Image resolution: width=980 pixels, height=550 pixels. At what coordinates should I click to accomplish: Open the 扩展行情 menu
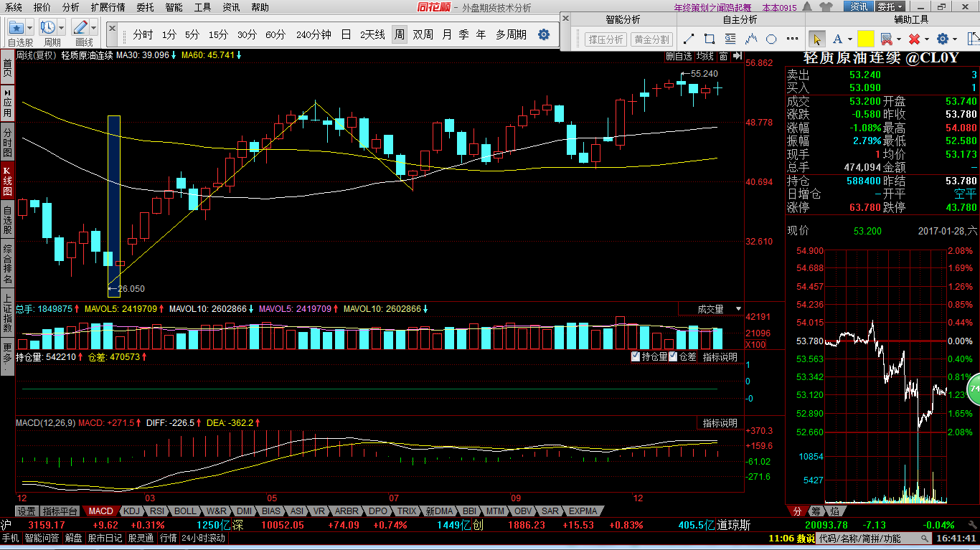coord(108,7)
